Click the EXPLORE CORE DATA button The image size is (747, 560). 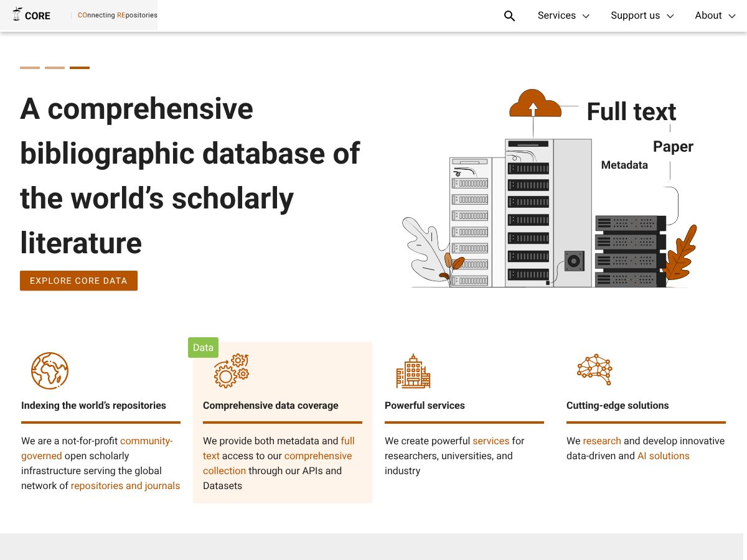pyautogui.click(x=78, y=281)
